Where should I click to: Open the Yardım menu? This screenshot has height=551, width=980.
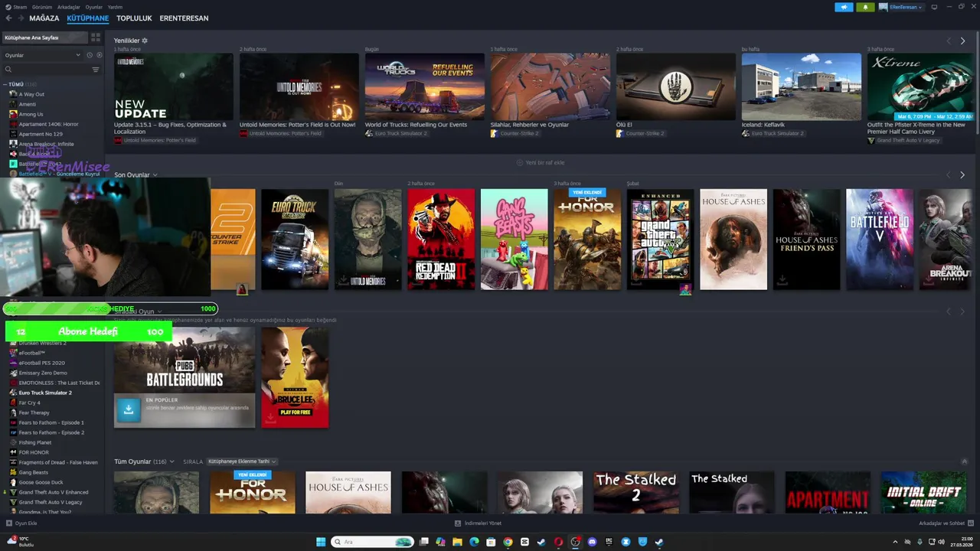[x=115, y=7]
